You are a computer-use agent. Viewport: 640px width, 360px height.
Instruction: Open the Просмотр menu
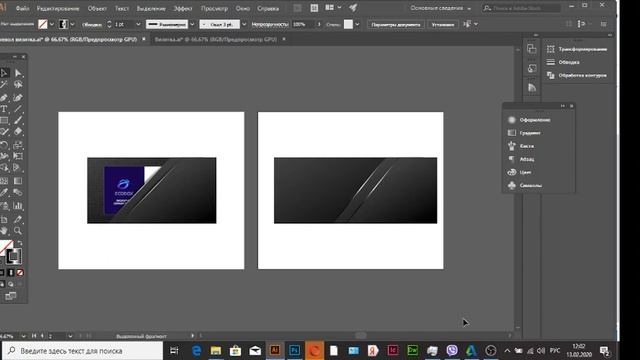click(214, 8)
